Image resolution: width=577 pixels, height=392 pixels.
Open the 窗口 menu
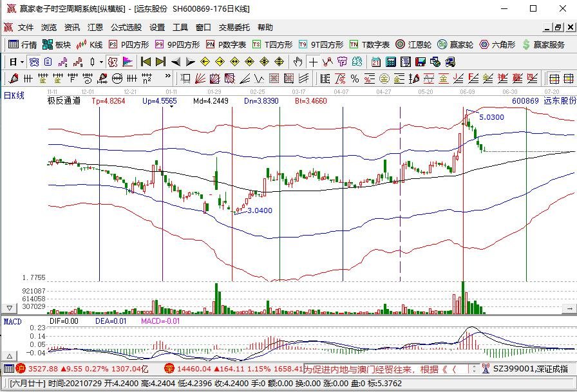point(203,28)
